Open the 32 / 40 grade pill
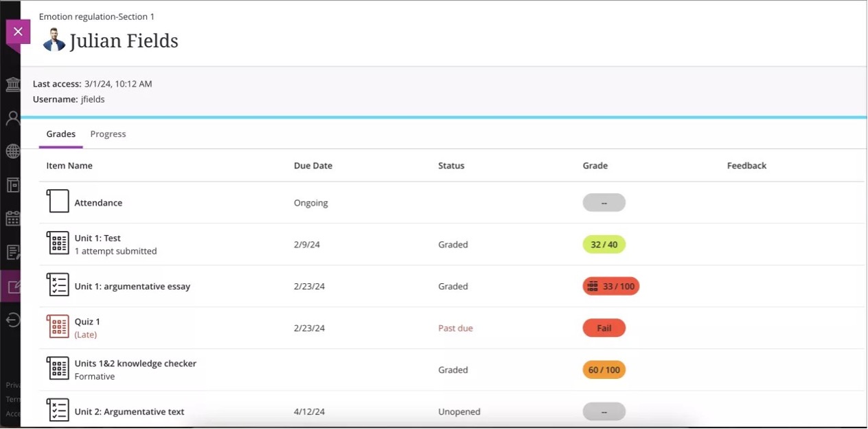868x429 pixels. click(x=604, y=245)
